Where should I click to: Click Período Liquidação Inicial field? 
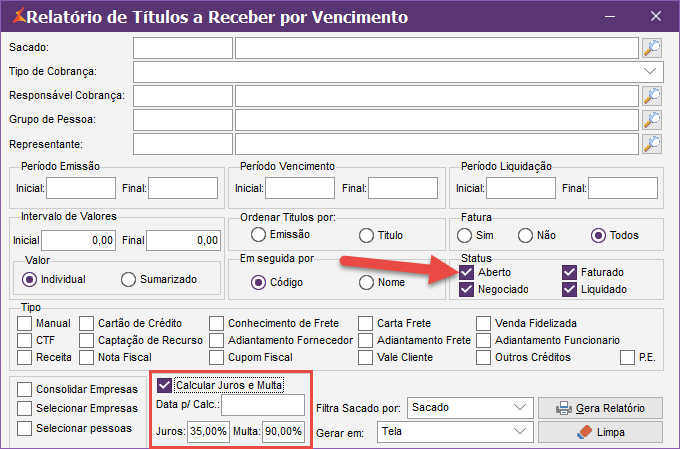click(521, 188)
